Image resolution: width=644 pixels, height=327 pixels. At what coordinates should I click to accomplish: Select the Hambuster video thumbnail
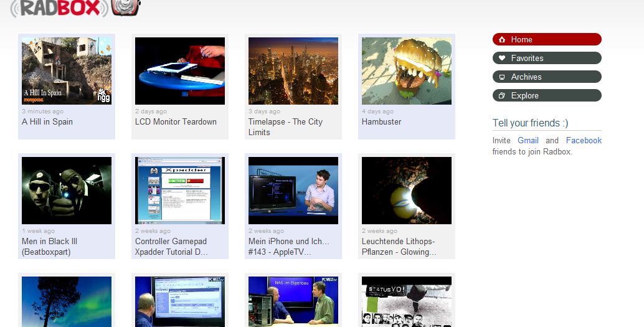point(407,70)
